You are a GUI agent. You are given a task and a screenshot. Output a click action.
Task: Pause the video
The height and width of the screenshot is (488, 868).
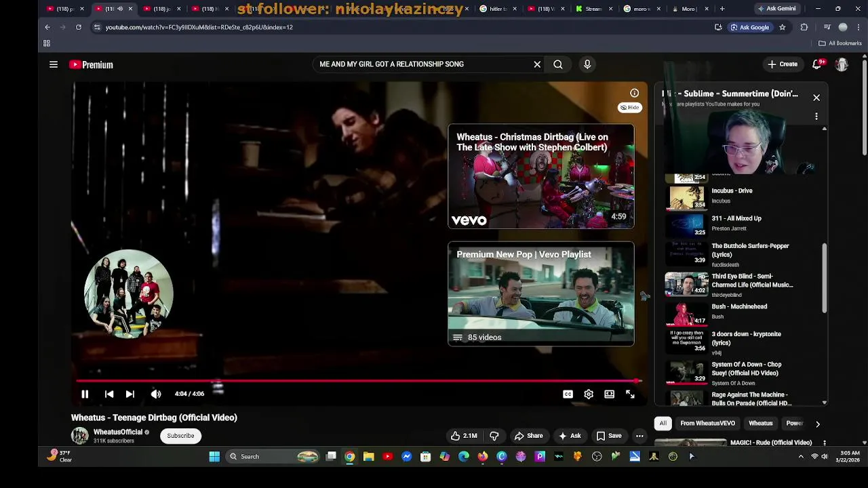[x=85, y=394]
